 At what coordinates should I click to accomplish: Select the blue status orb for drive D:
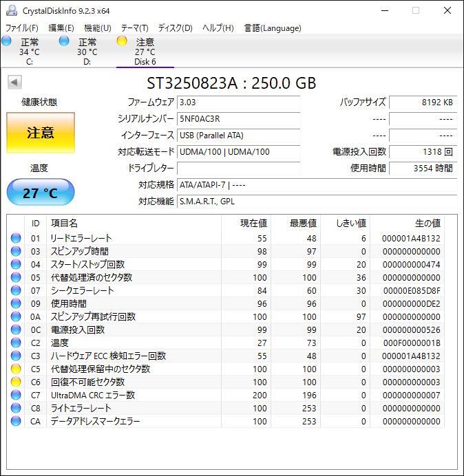(x=64, y=41)
